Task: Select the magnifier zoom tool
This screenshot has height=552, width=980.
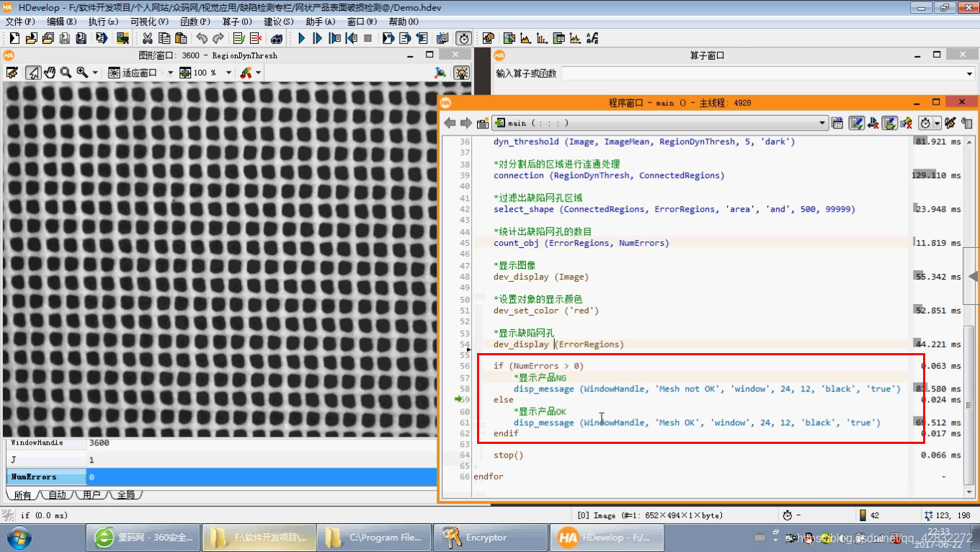Action: (x=66, y=73)
